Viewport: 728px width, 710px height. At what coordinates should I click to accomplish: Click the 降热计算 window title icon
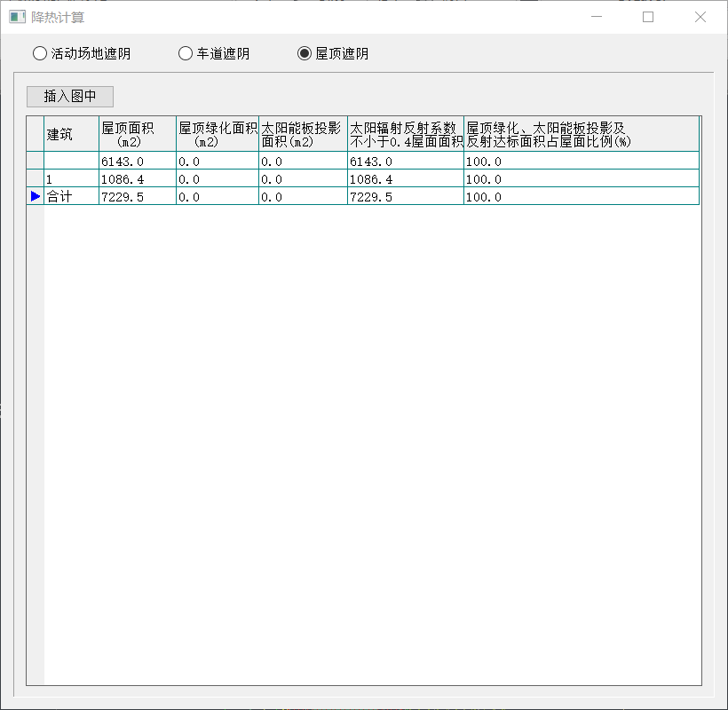point(17,17)
